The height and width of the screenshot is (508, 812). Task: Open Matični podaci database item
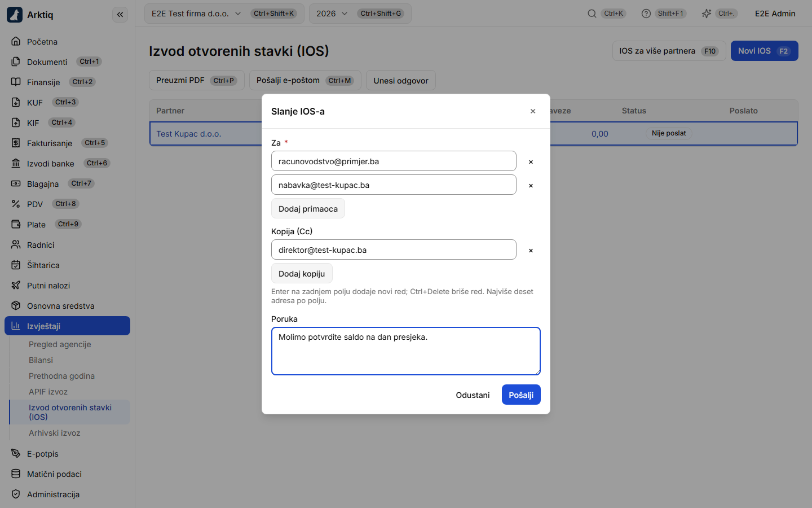click(67, 474)
